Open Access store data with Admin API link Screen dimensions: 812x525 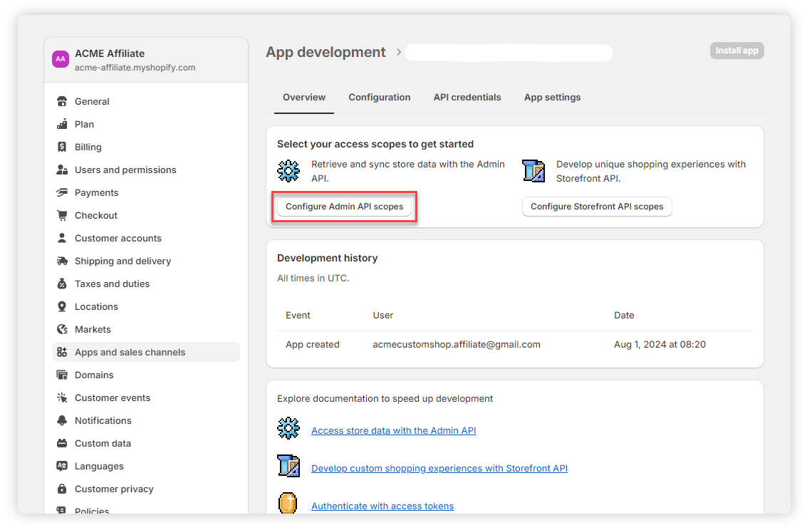393,430
